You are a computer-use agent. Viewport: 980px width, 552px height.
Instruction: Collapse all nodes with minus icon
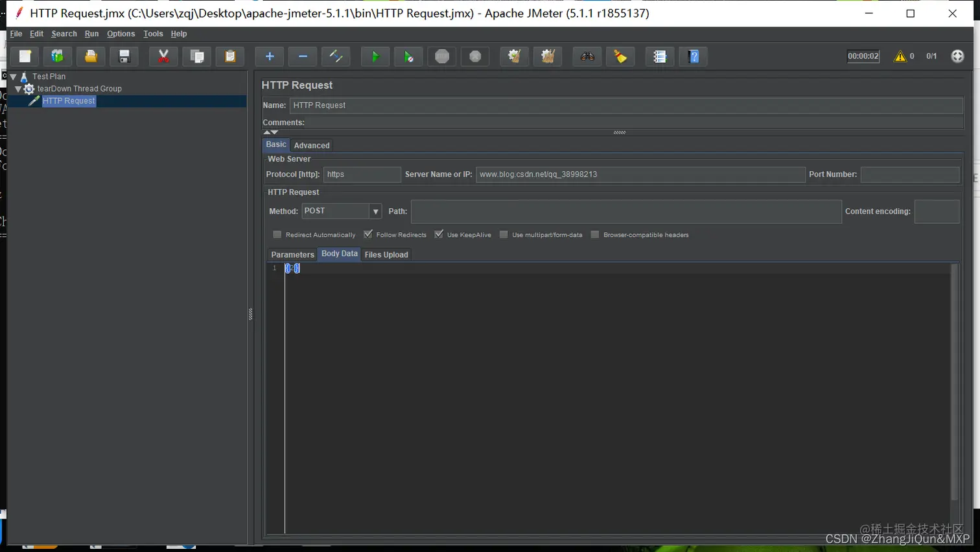[x=303, y=56]
